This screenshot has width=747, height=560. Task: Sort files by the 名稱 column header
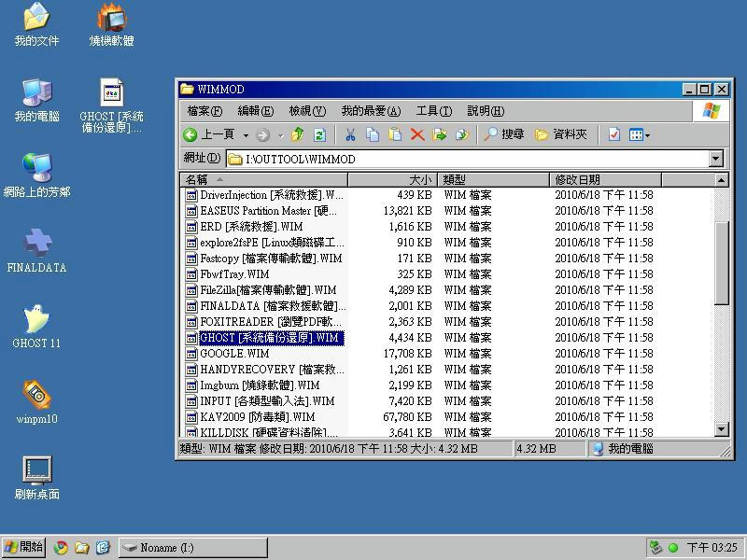(x=264, y=179)
